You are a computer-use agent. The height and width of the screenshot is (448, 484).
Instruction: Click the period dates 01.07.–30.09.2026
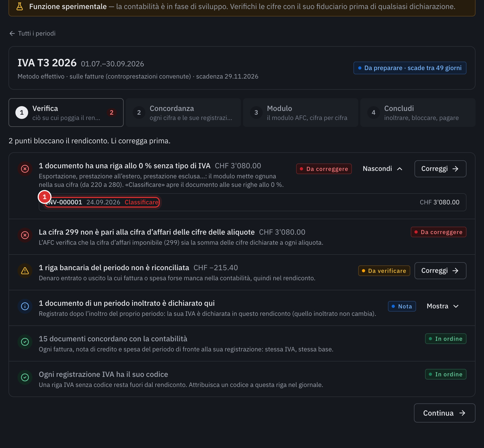[x=113, y=64]
